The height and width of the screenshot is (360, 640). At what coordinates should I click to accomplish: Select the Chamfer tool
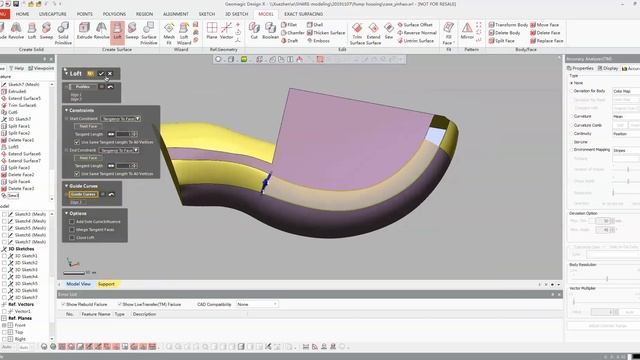[x=293, y=33]
